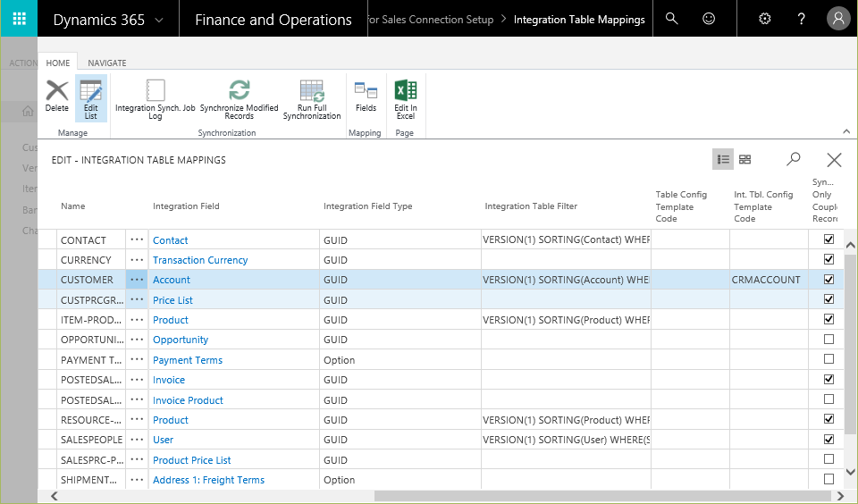
Task: Click the search magnifier in top bar
Action: [x=671, y=19]
